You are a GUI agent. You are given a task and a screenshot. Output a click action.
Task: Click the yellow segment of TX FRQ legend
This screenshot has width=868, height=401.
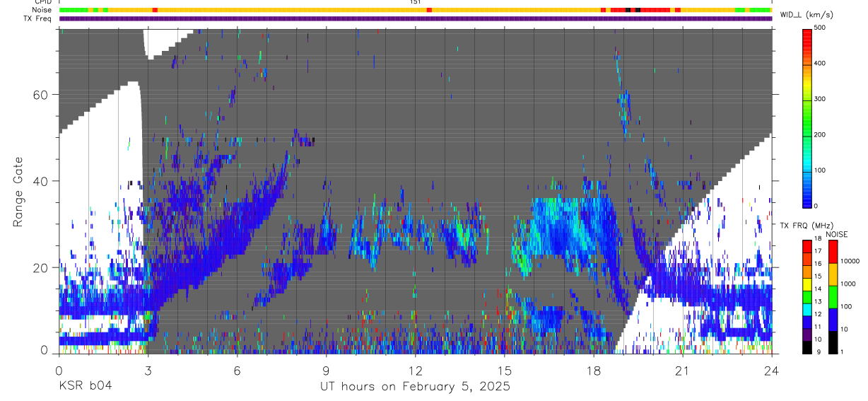click(x=807, y=284)
